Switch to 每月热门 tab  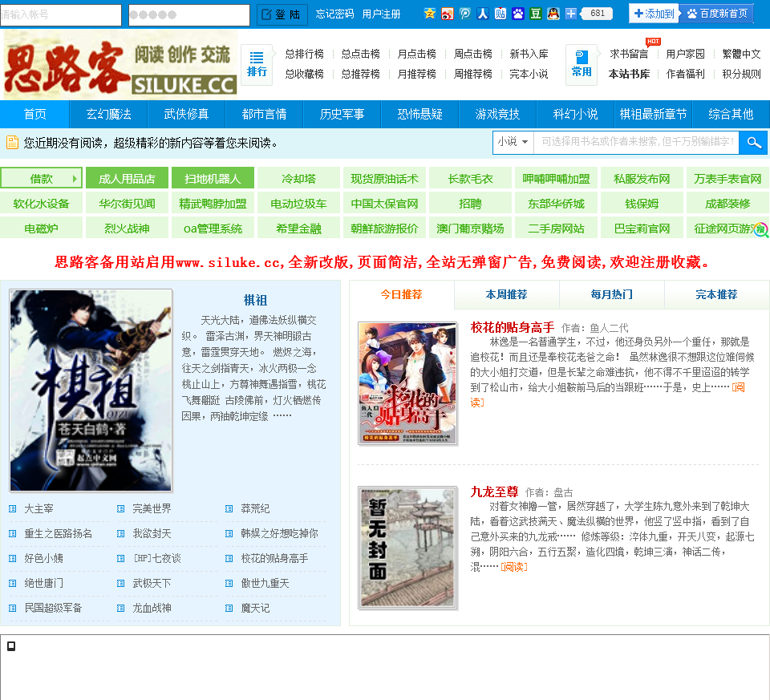pos(611,294)
